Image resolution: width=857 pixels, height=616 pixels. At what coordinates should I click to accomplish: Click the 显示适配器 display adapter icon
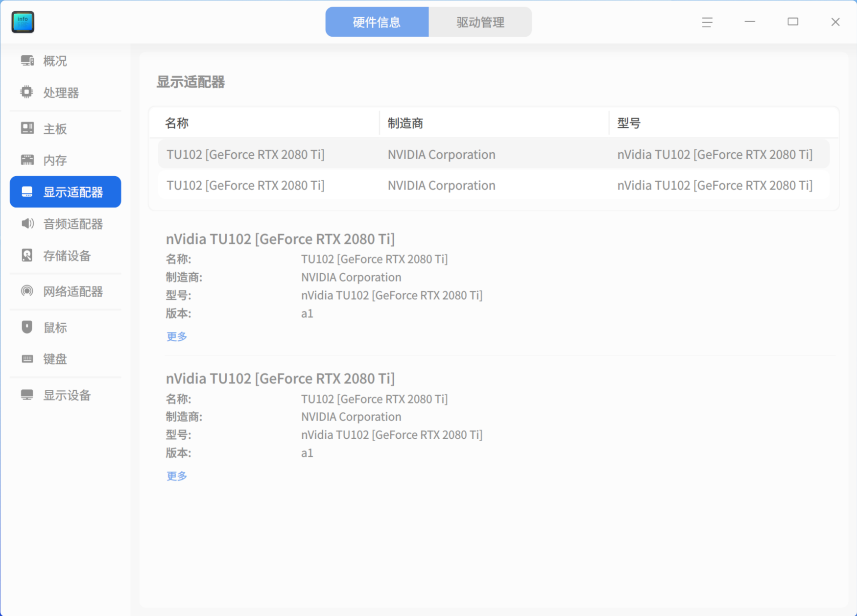coord(27,192)
